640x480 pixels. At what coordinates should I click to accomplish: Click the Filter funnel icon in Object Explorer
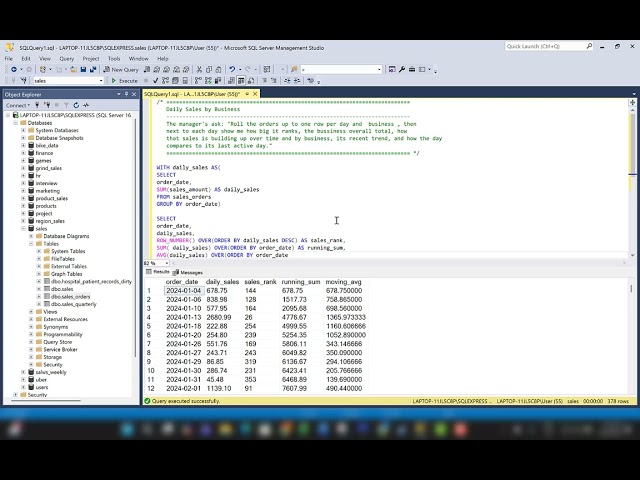(66, 105)
